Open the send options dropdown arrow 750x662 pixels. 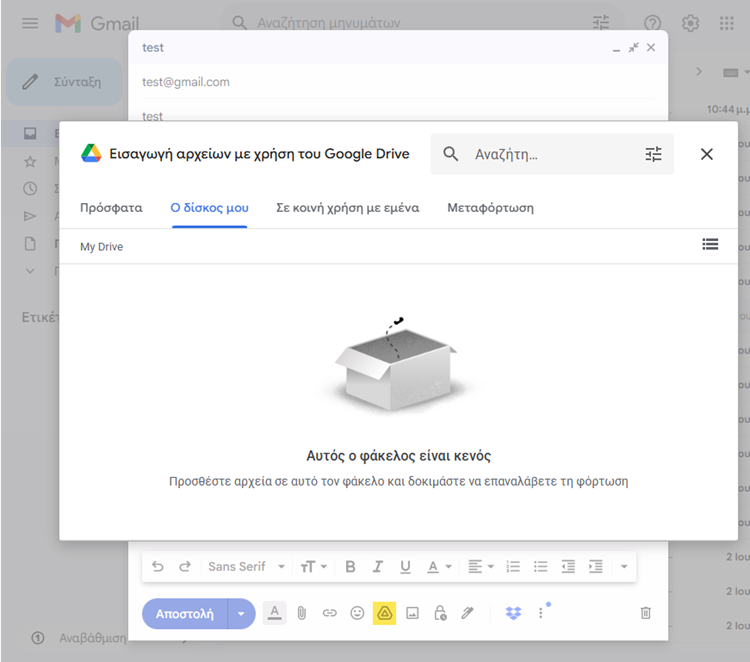click(x=241, y=614)
